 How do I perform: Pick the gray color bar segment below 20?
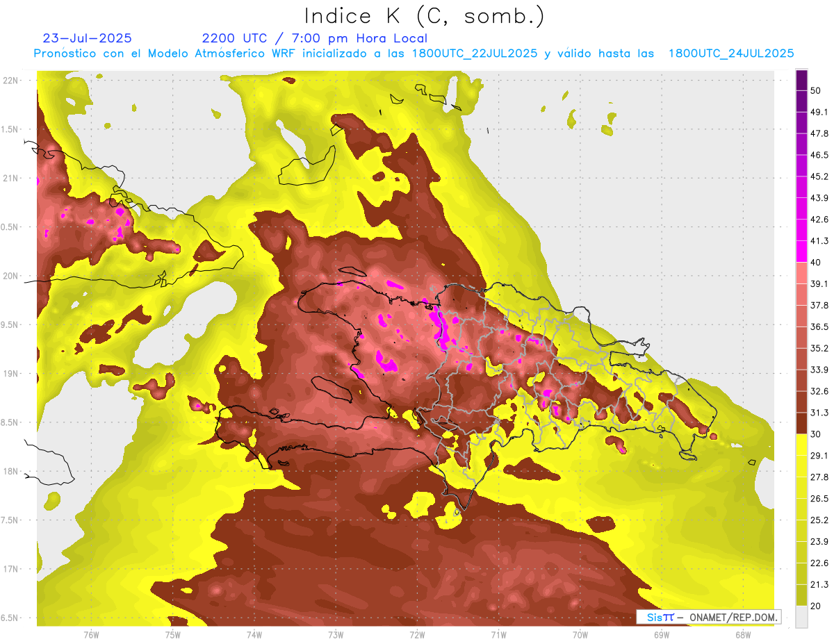[x=801, y=616]
